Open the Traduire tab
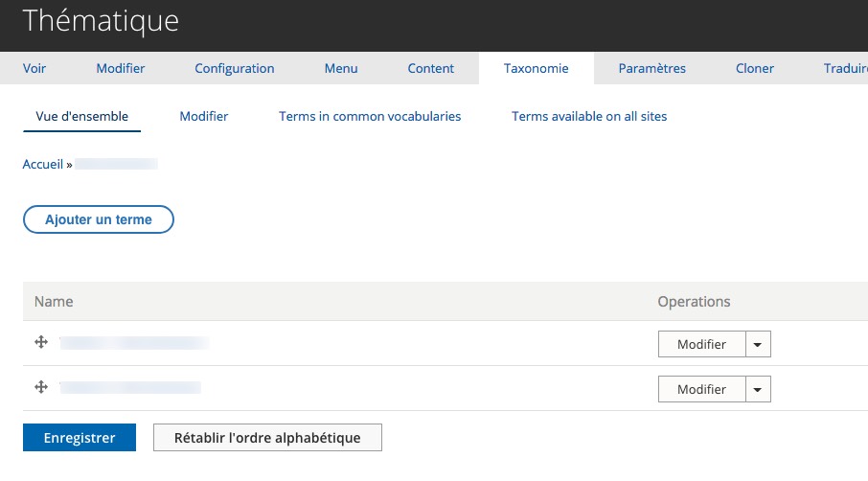 click(845, 68)
